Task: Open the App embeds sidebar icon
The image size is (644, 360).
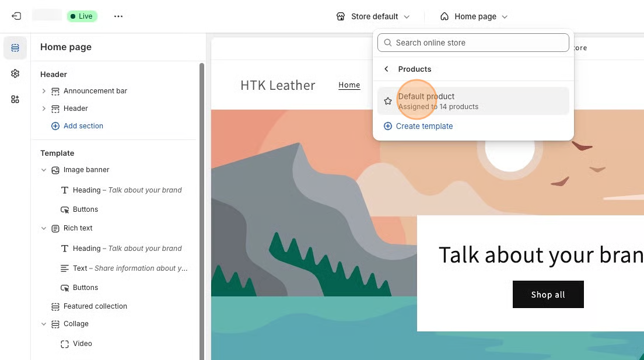Action: pos(15,99)
